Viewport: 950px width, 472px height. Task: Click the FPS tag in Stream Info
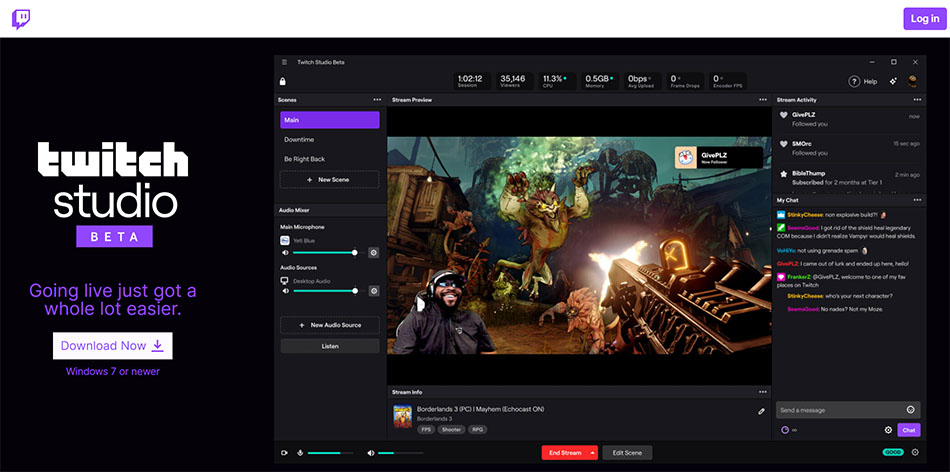(425, 430)
